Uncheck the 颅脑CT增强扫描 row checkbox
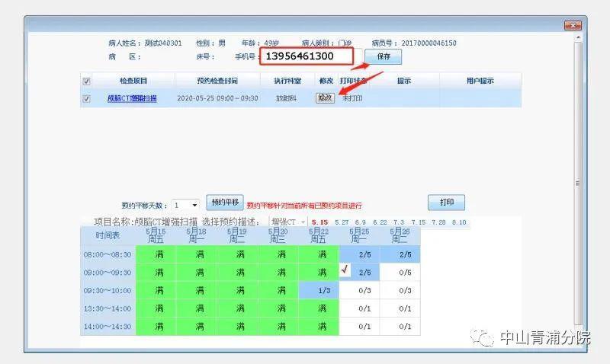This screenshot has height=364, width=610. [x=86, y=99]
